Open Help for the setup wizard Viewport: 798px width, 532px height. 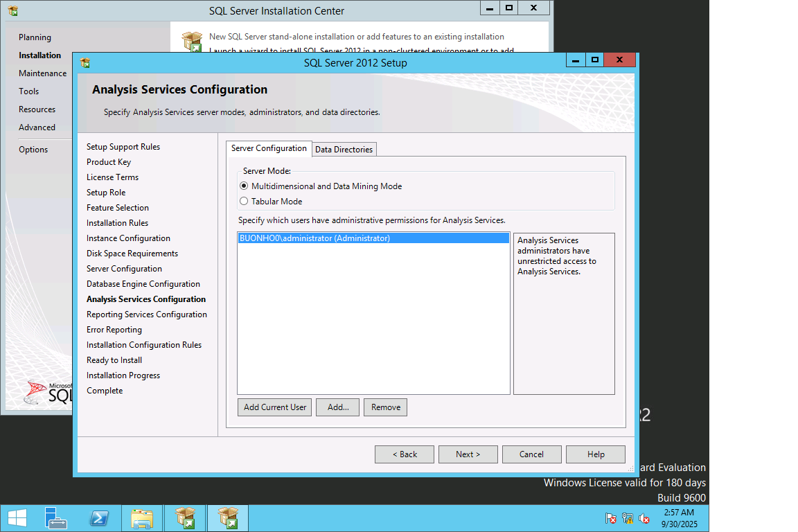point(596,454)
